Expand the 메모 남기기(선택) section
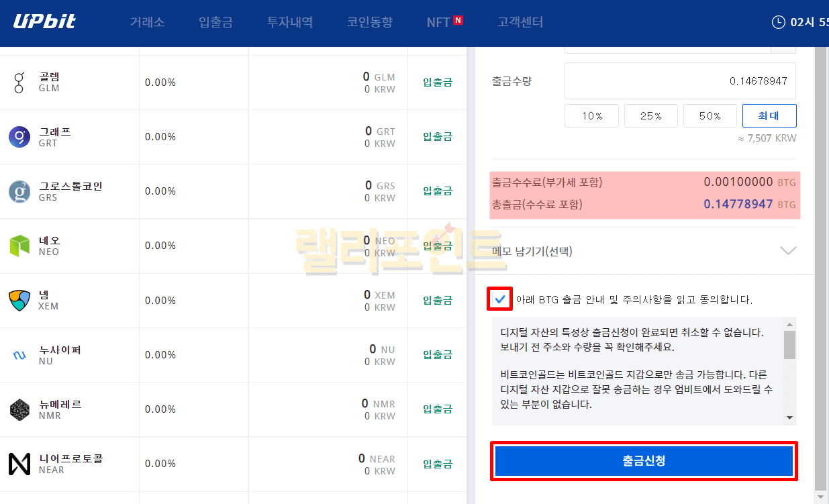 (x=788, y=251)
